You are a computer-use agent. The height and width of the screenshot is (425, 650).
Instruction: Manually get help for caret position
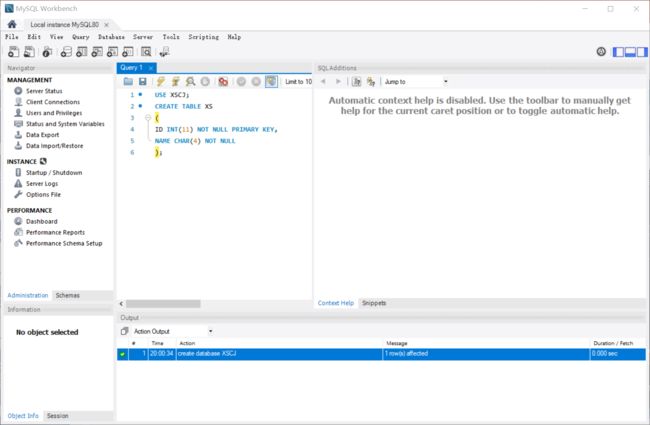tap(356, 82)
